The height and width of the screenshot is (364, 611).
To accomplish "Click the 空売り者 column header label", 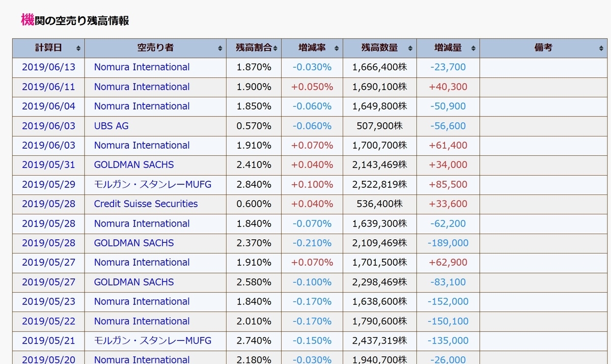I will point(155,48).
